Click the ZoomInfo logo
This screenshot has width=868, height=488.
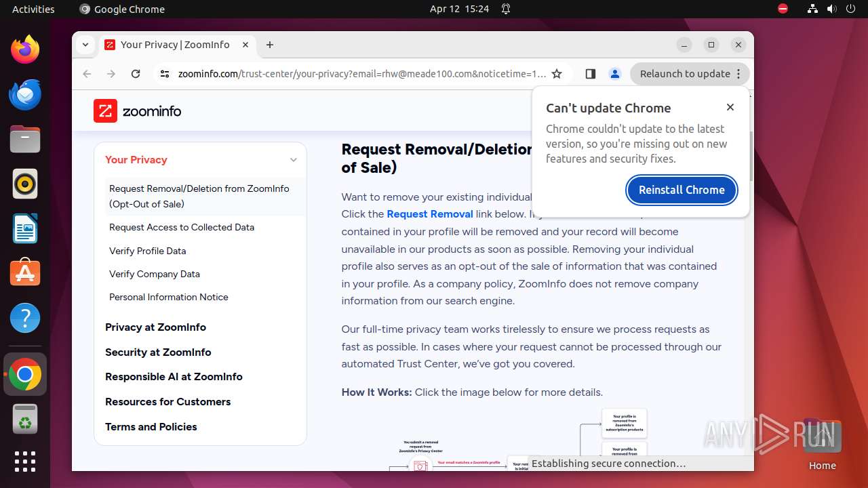click(x=138, y=111)
